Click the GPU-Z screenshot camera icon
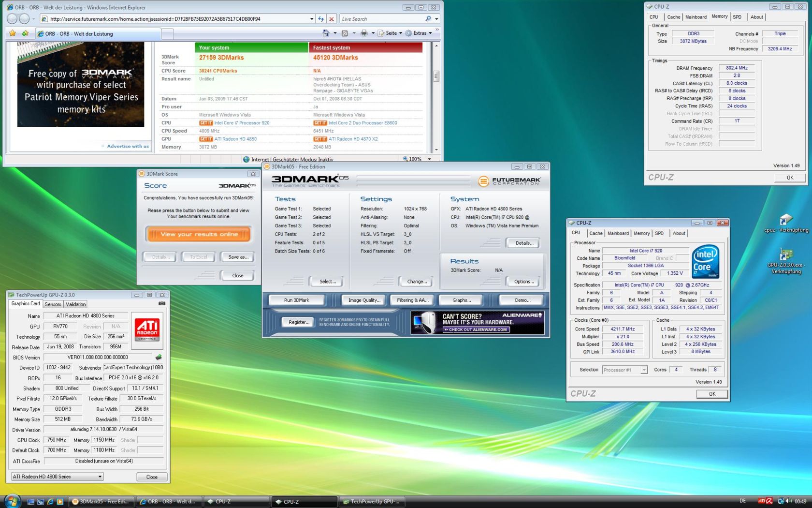 [x=162, y=303]
